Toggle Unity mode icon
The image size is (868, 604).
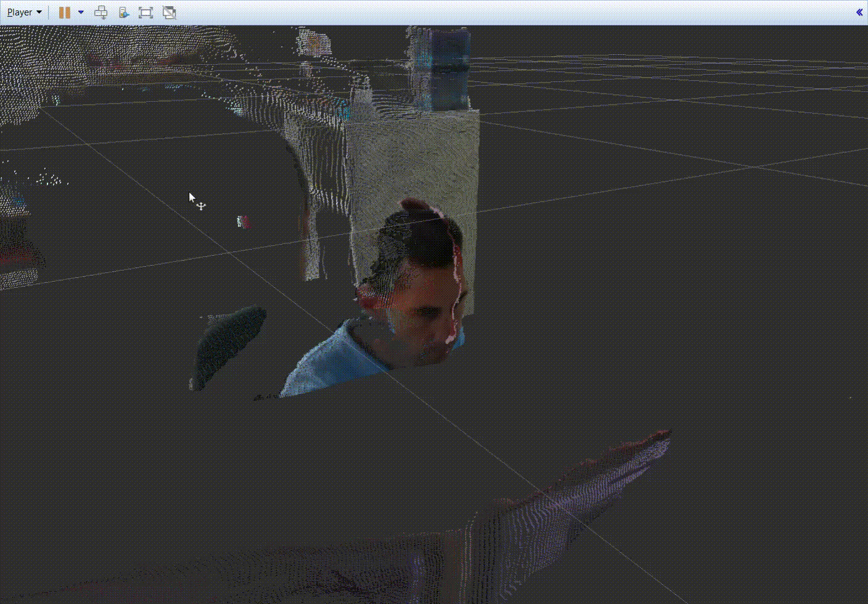coord(169,12)
